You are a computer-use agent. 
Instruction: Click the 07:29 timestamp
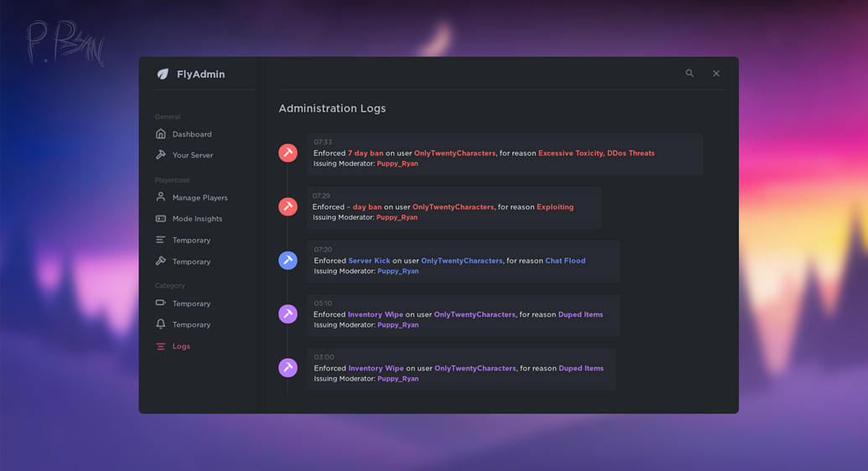(x=321, y=196)
